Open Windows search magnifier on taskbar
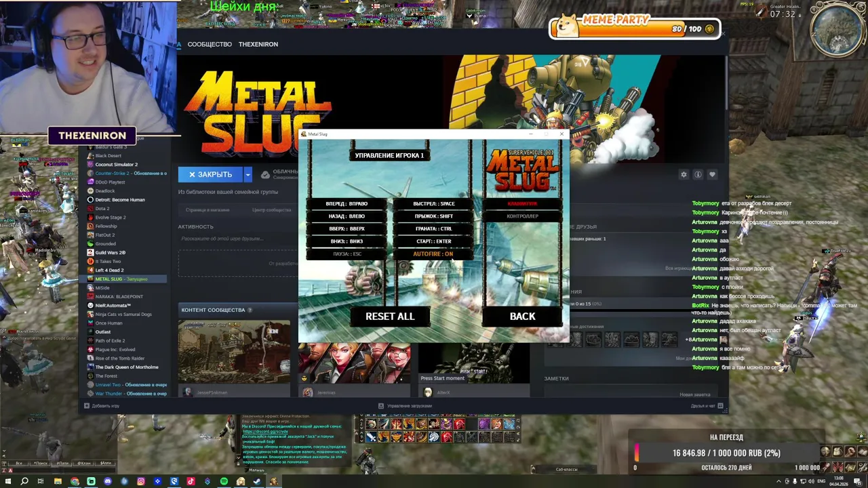This screenshot has width=868, height=488. pyautogui.click(x=24, y=481)
